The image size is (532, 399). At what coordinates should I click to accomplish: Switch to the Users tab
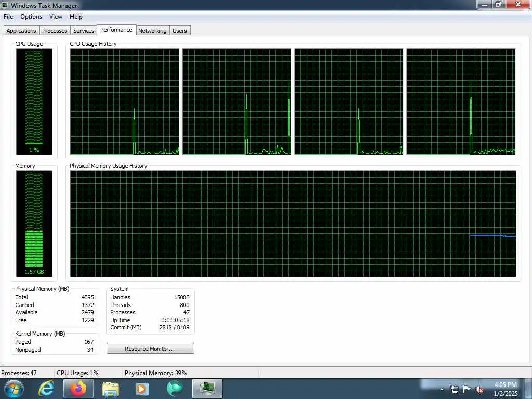point(179,31)
